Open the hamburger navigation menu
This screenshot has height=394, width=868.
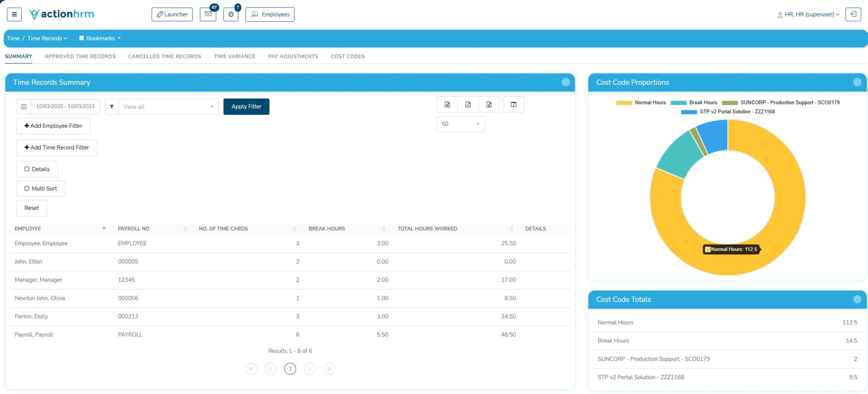(x=14, y=14)
